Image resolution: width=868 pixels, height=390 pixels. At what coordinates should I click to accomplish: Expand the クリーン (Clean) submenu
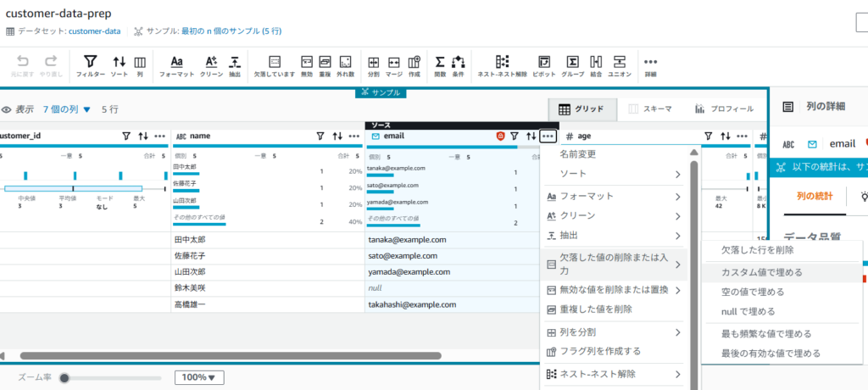tap(615, 215)
